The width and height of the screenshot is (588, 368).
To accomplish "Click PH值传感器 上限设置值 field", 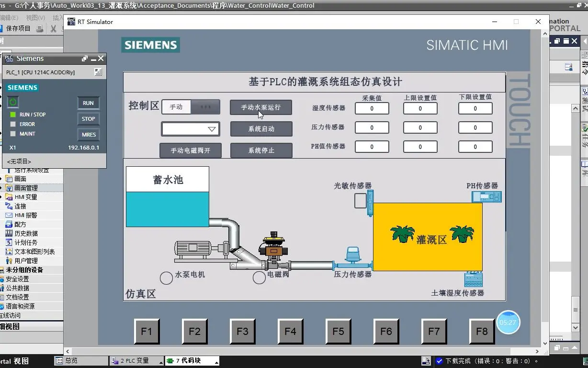I will pyautogui.click(x=420, y=147).
